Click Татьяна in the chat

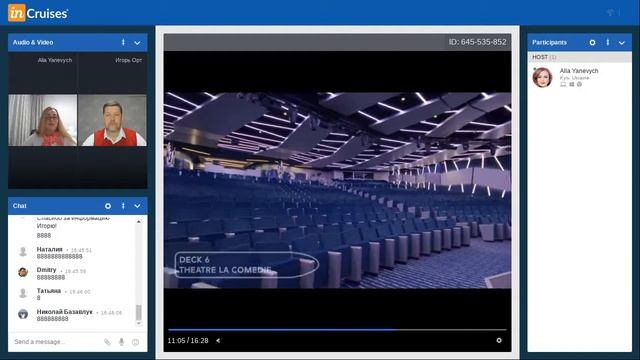49,291
